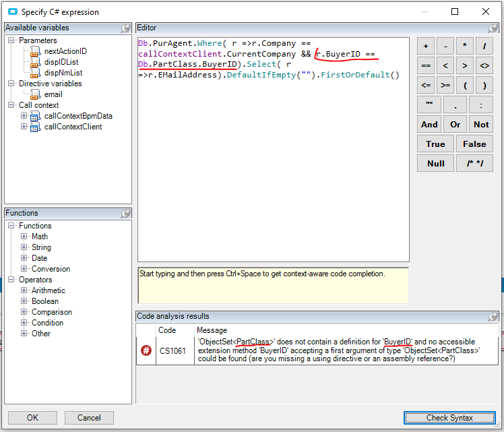Insert the divide operator
Viewport: 504px width, 432px height.
(x=484, y=46)
